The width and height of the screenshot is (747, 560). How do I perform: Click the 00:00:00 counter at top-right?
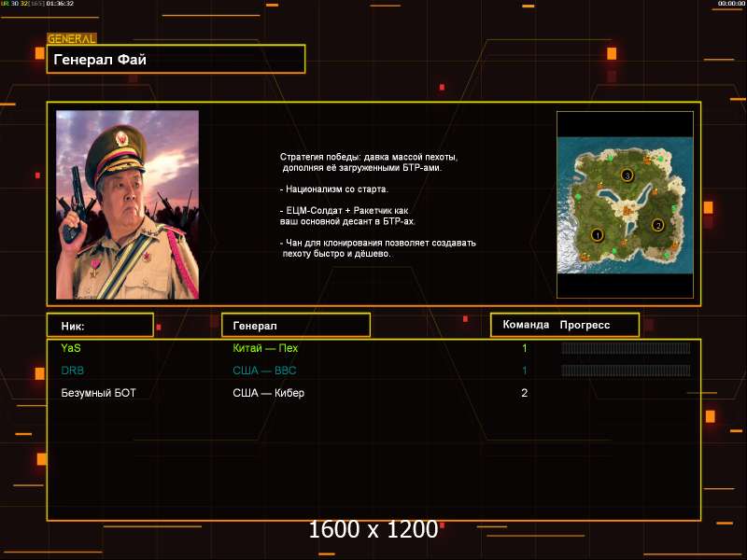[732, 4]
